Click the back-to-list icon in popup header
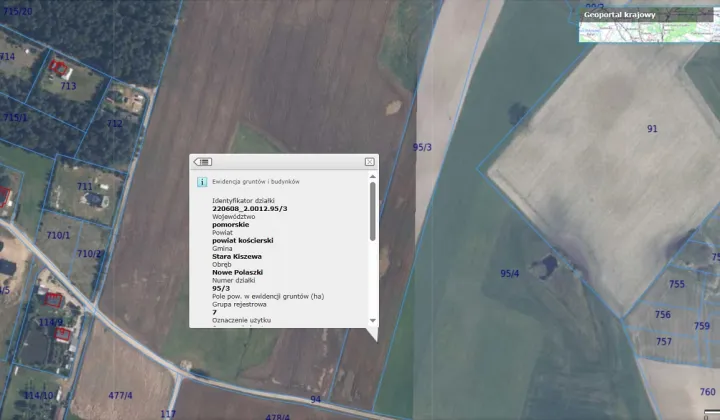This screenshot has width=720, height=420. point(203,161)
